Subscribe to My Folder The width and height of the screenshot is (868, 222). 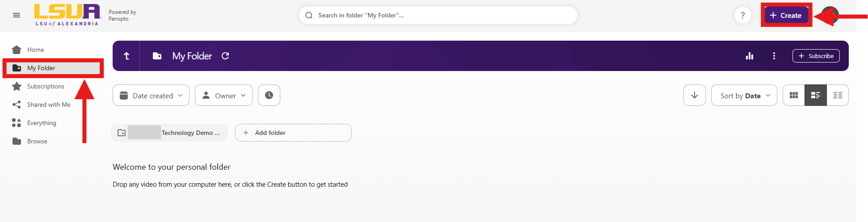point(816,56)
